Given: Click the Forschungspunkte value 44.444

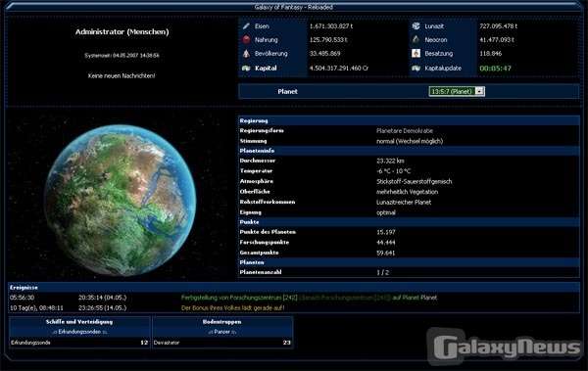Looking at the screenshot, I should pyautogui.click(x=386, y=243).
